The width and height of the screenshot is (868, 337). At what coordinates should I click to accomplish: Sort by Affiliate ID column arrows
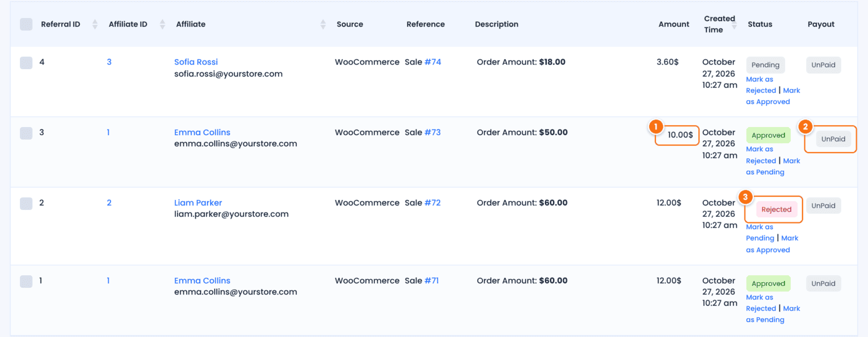click(162, 24)
